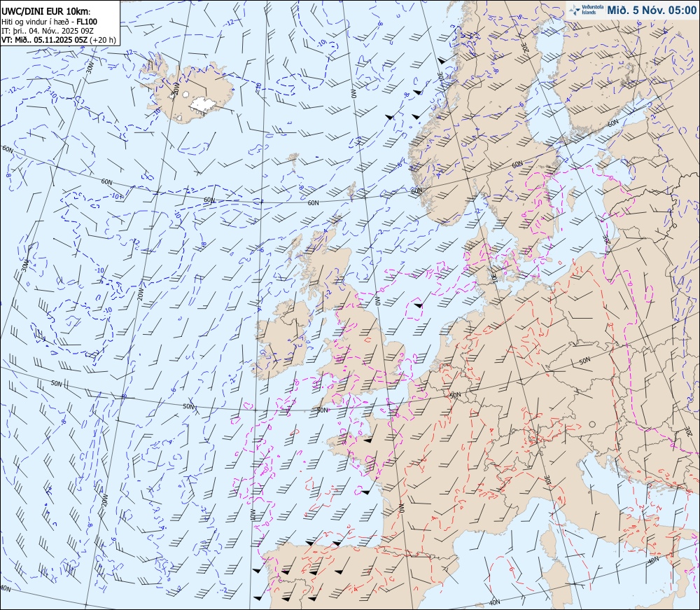The image size is (700, 610).
Task: Click the "IT: þri.. 04. Nóv.. 2025 09Z" line
Action: point(48,31)
